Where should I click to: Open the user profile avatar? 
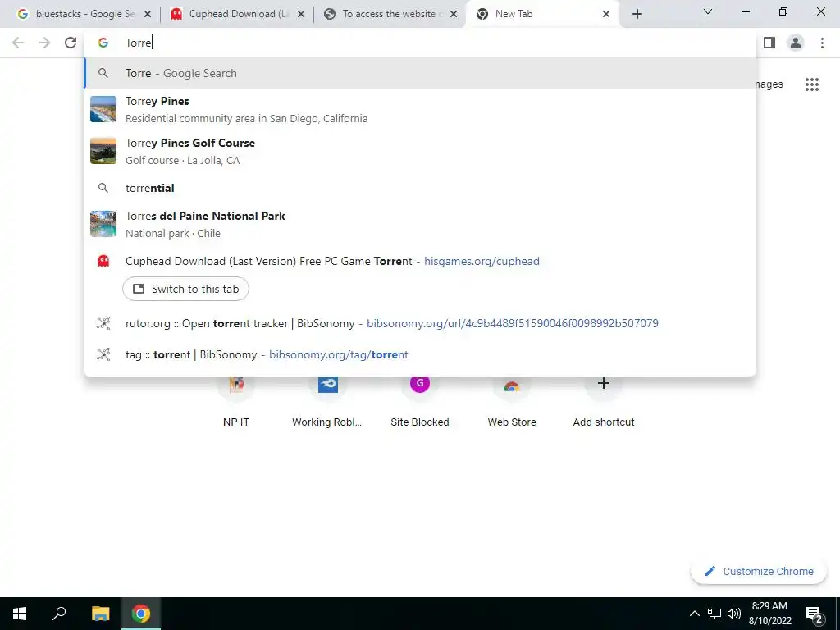click(x=796, y=43)
